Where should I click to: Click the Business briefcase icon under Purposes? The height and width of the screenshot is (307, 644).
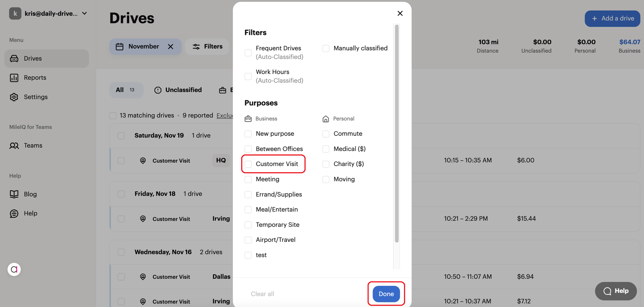248,118
